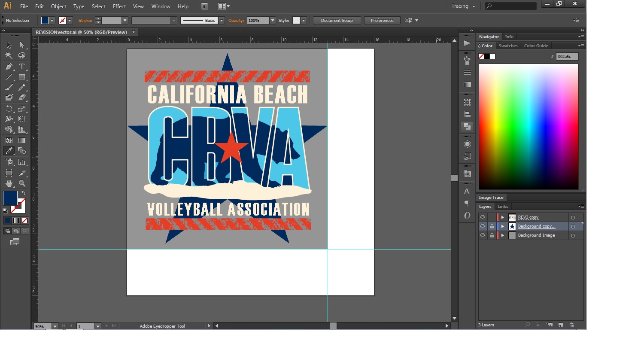Image resolution: width=644 pixels, height=362 pixels.
Task: Expand the Background copy layer
Action: click(503, 226)
